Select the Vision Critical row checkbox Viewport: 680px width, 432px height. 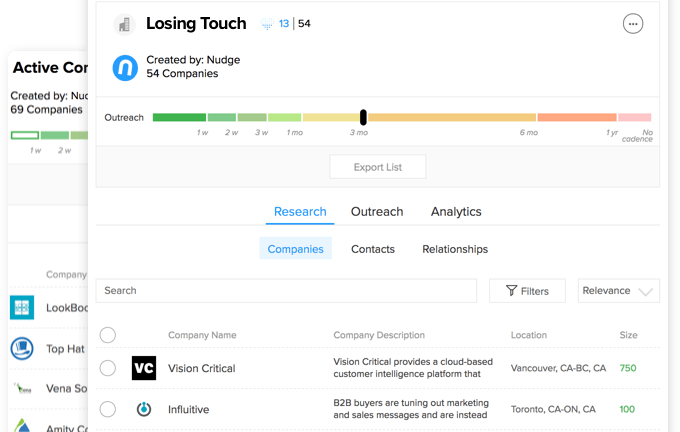tap(108, 368)
